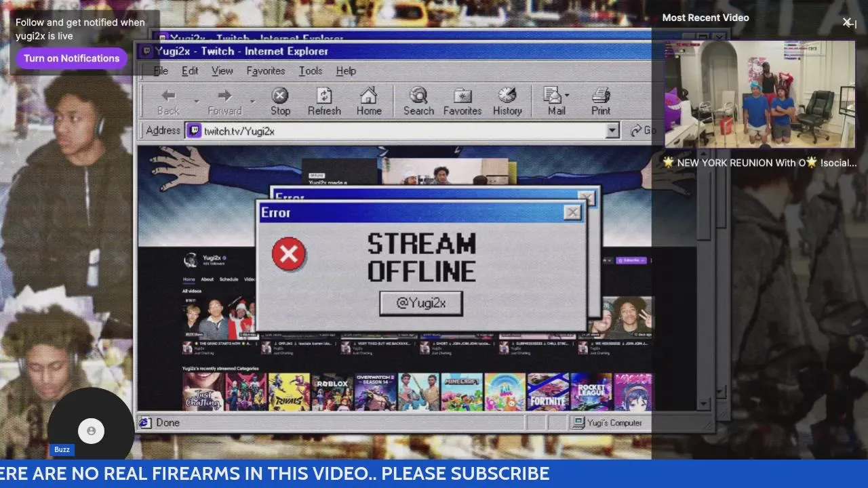Click the Go button next to the address bar
Screen dimensions: 868x488
coord(642,131)
